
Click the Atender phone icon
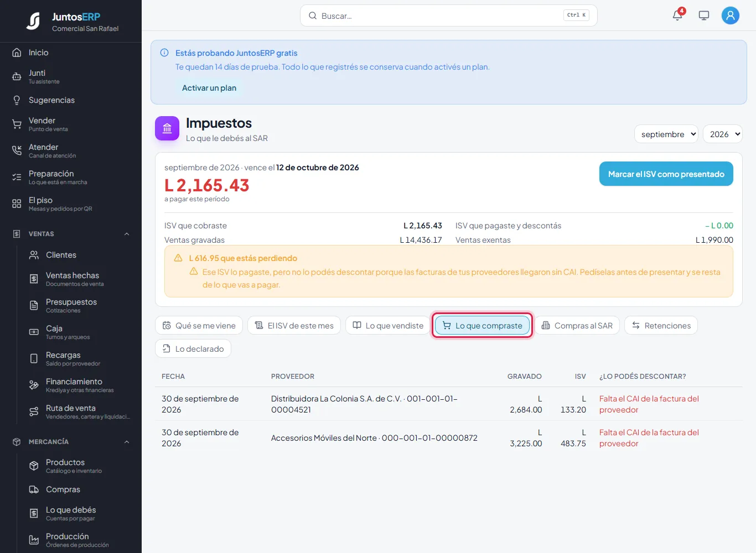click(17, 151)
